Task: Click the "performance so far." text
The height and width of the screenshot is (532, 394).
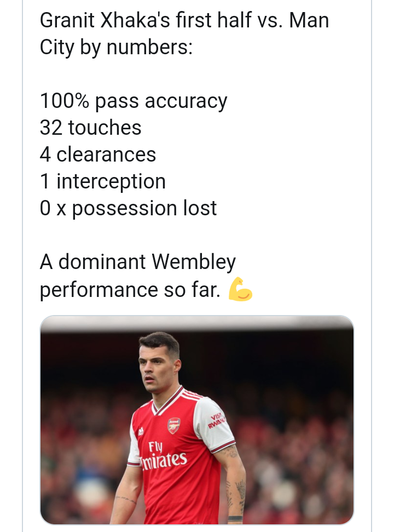Action: click(130, 290)
